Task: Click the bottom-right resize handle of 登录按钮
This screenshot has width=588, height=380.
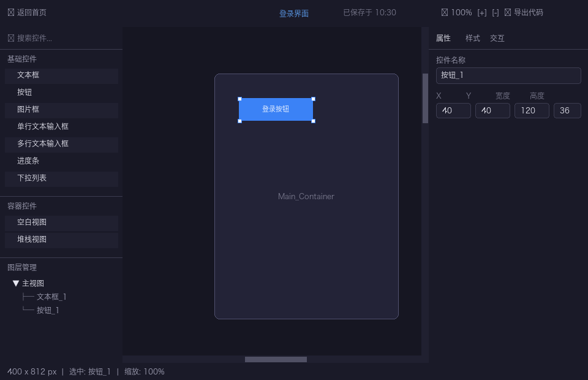Action: click(313, 121)
